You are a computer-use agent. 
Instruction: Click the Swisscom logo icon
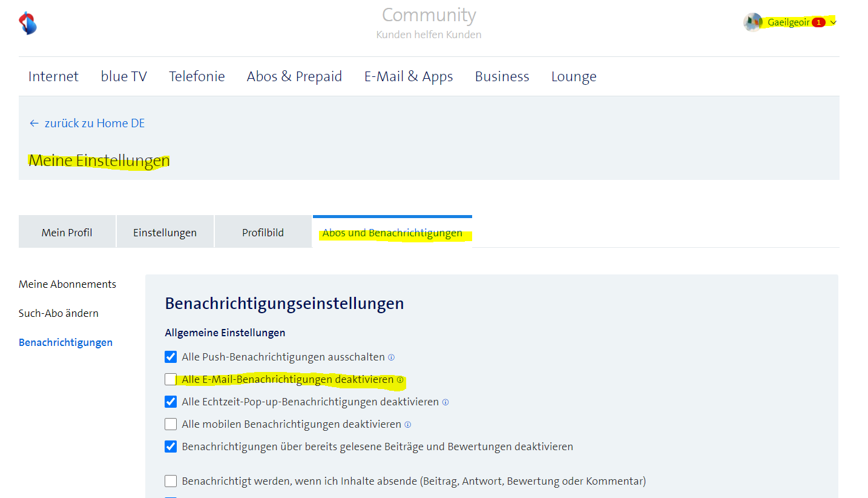click(x=28, y=23)
